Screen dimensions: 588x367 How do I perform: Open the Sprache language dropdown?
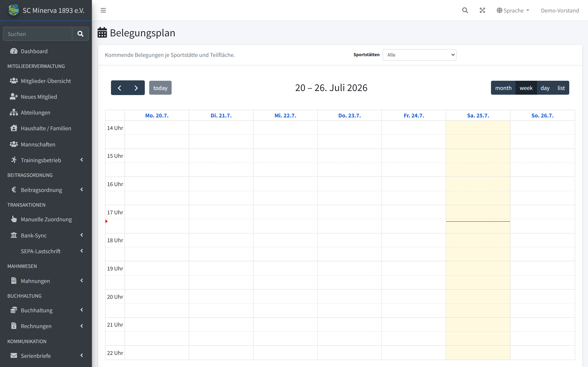tap(513, 10)
